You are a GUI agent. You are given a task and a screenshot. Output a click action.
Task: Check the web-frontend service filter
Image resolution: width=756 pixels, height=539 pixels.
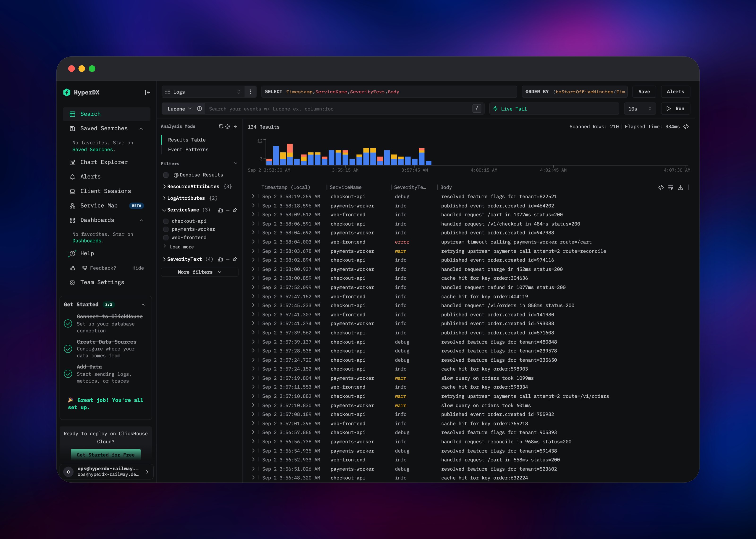coord(166,238)
